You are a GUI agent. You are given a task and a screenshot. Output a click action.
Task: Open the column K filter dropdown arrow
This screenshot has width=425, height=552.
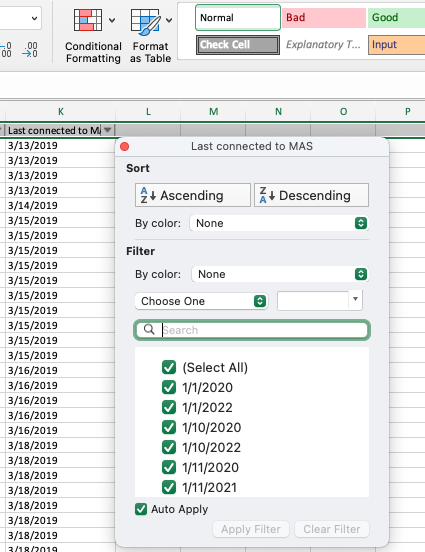[x=108, y=130]
